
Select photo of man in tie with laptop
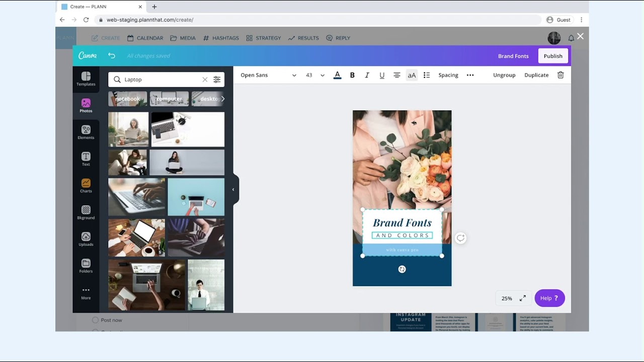coord(206,285)
